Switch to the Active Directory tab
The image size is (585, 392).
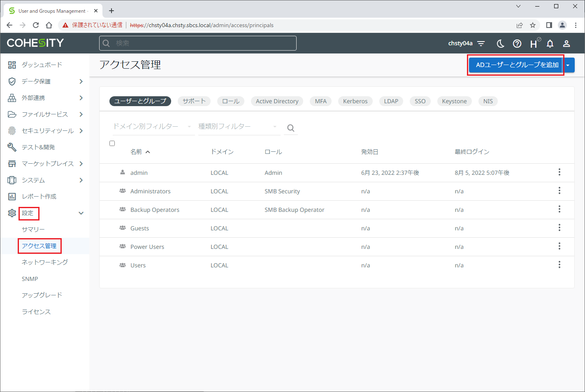tap(277, 101)
